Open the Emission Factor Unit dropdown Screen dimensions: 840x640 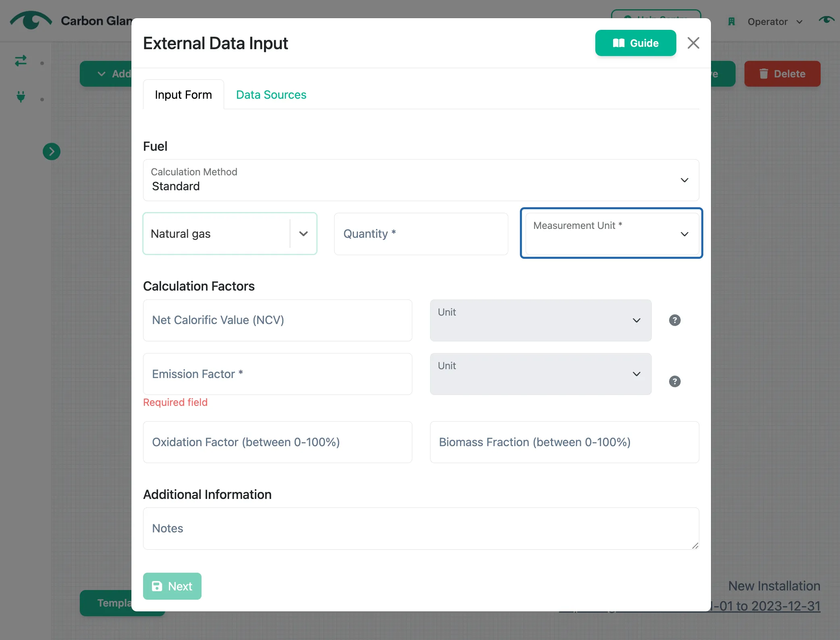[541, 374]
